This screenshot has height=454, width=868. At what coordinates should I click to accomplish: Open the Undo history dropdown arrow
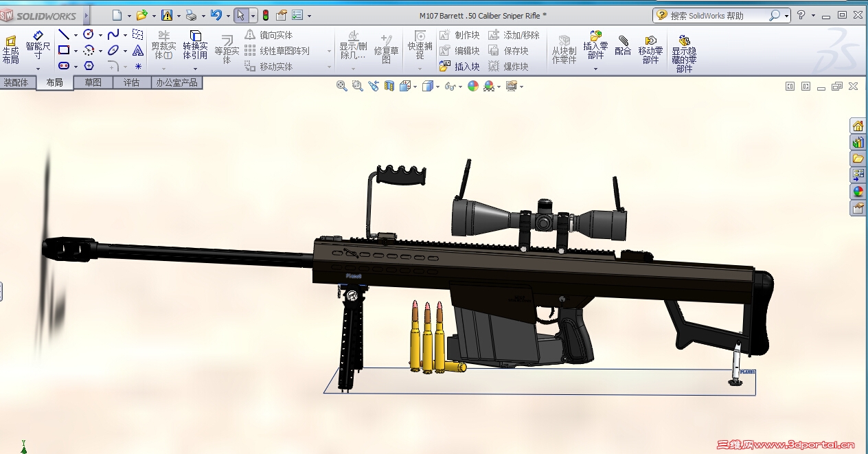tap(227, 16)
